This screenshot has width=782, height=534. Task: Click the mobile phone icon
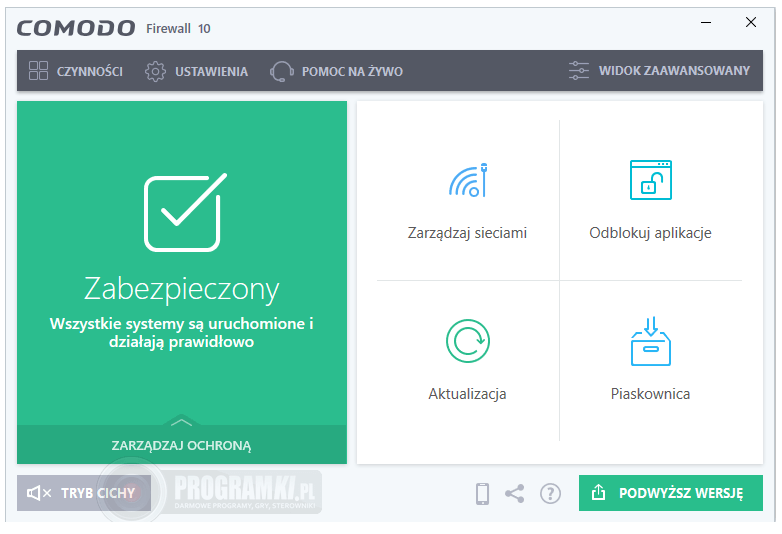pyautogui.click(x=482, y=494)
